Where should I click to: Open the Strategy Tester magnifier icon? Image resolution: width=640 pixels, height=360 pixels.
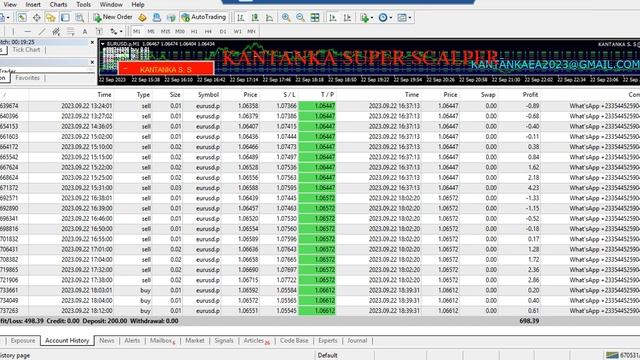pos(80,17)
